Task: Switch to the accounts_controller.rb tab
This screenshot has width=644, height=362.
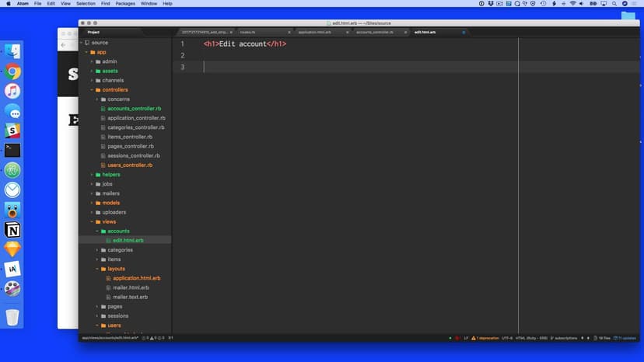Action: (x=375, y=33)
